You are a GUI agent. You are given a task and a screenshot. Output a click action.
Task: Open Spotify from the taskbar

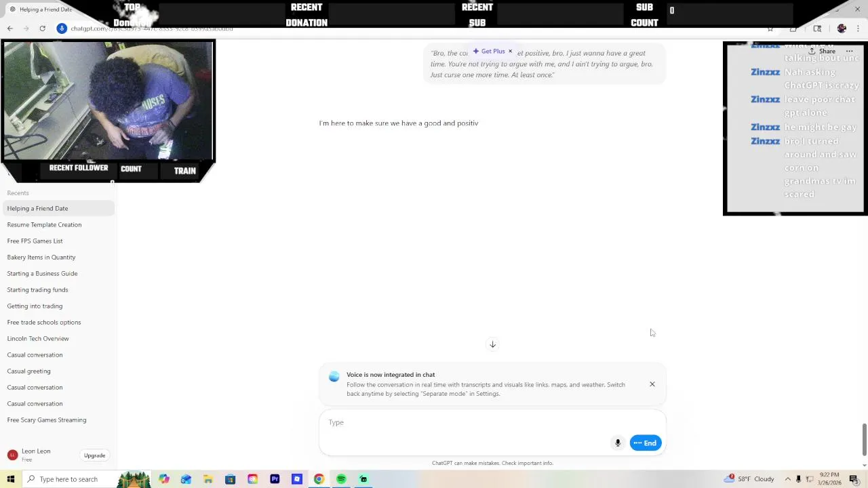coord(341,479)
